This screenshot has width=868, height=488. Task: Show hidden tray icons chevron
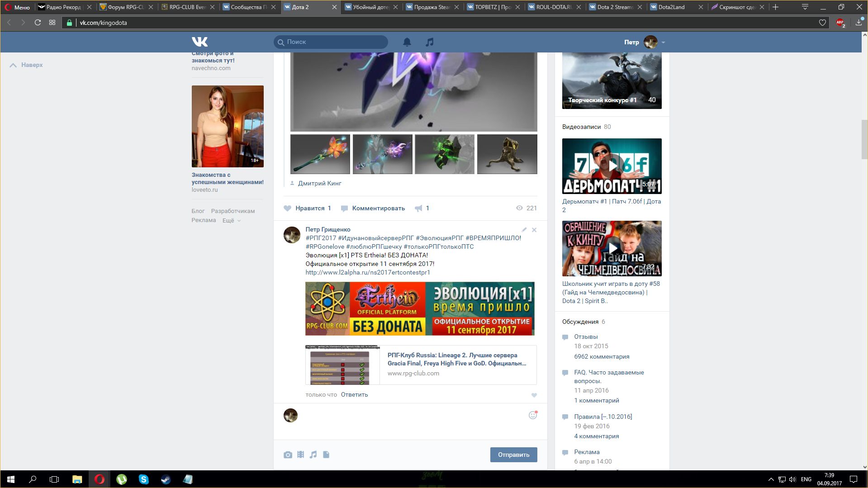(x=771, y=479)
